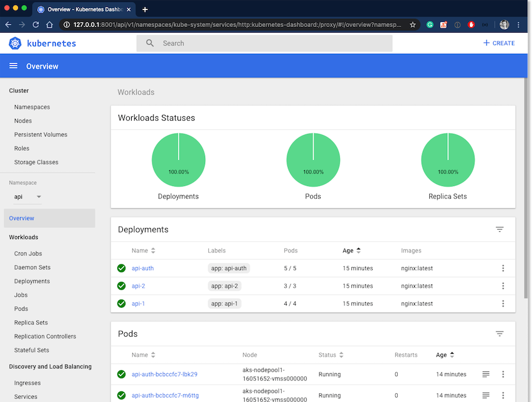Bookmark this page with star icon
Viewport: 532px width, 402px height.
point(412,24)
